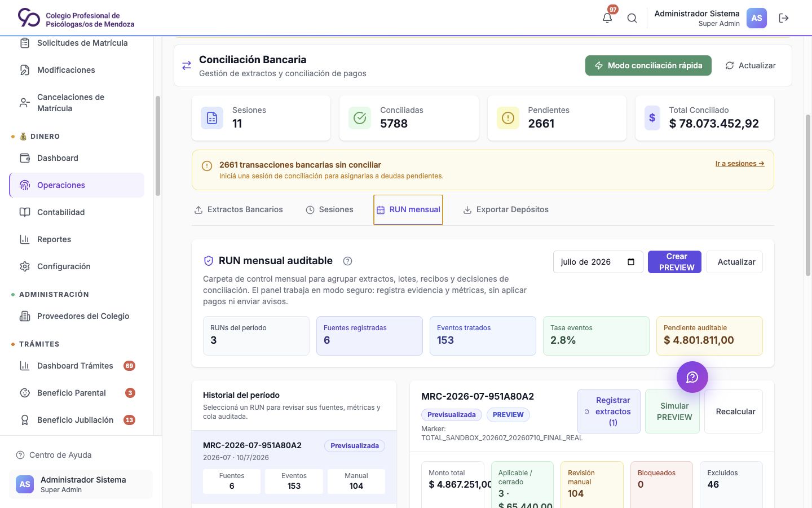Open the Exportar Depósitos tab
Image resolution: width=812 pixels, height=508 pixels.
click(506, 209)
